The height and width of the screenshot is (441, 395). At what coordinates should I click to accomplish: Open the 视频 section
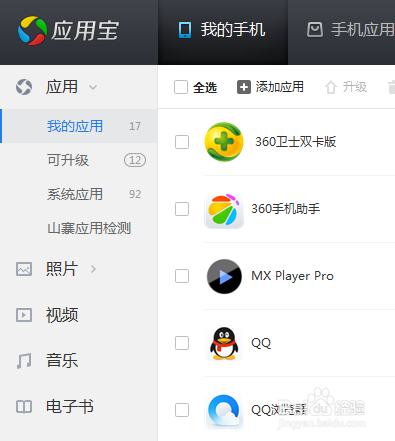coord(62,315)
